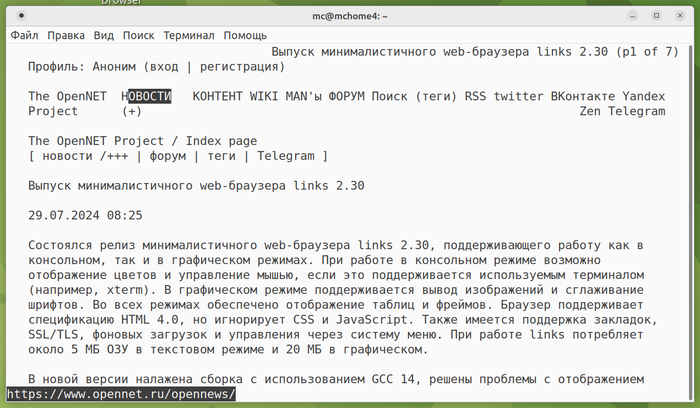The width and height of the screenshot is (700, 408).
Task: Click the status line URL https://www.opennet.ru/opennews/
Action: [x=121, y=394]
